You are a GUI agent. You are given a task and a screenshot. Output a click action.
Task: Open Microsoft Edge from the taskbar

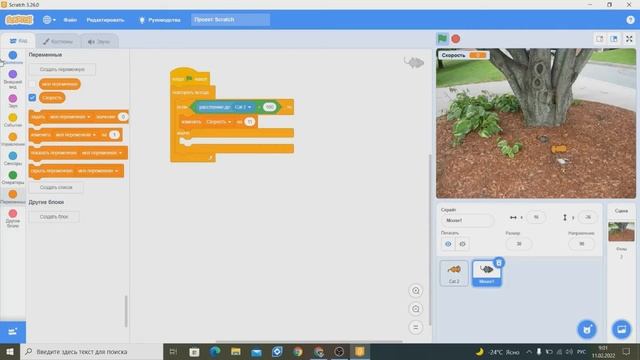pyautogui.click(x=215, y=351)
